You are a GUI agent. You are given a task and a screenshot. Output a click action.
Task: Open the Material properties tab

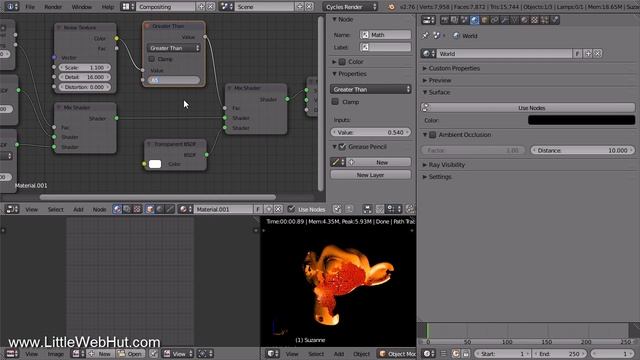524,20
